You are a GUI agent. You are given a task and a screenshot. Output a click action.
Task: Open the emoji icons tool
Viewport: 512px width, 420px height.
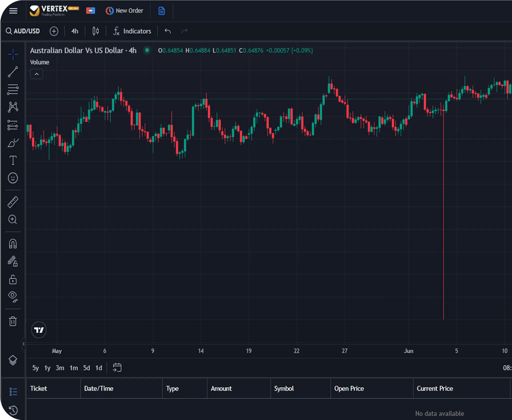(x=13, y=178)
